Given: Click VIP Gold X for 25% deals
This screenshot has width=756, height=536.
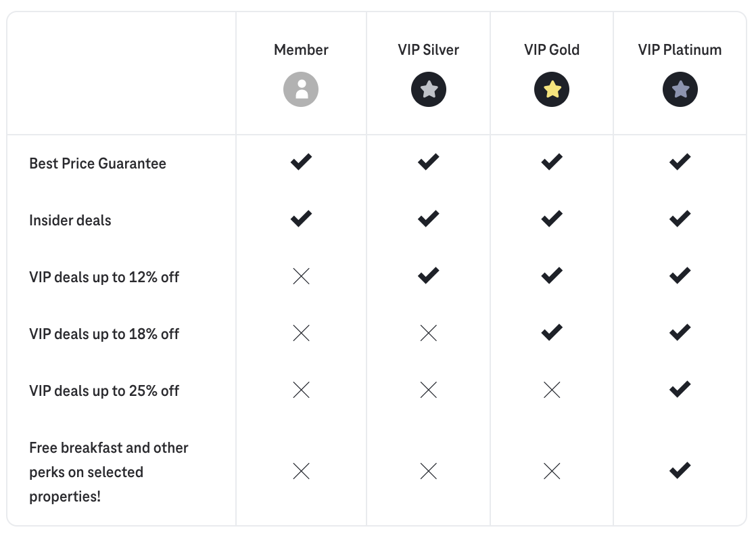Looking at the screenshot, I should [552, 390].
